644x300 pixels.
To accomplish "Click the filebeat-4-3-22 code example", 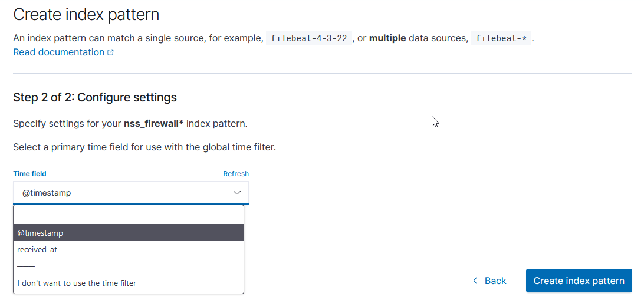I will 309,38.
